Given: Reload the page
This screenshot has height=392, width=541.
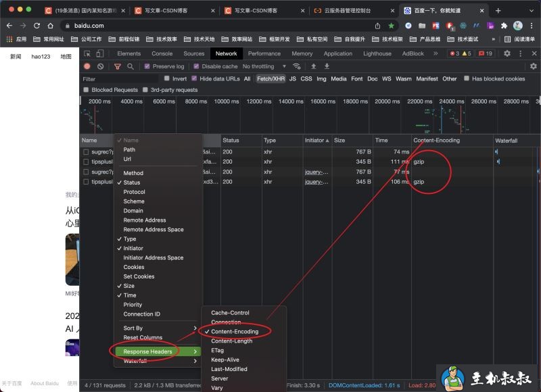Looking at the screenshot, I should (x=37, y=26).
